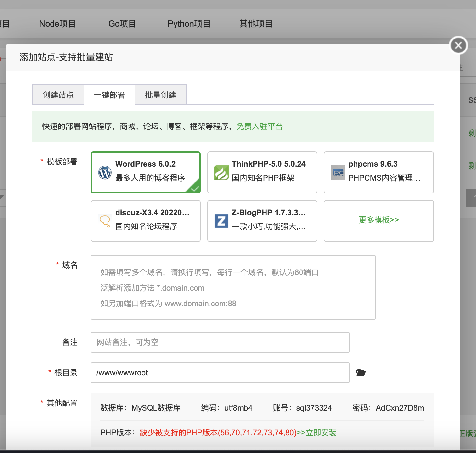Click the database password AdCxn27D8m
This screenshot has width=476, height=453.
(x=400, y=408)
